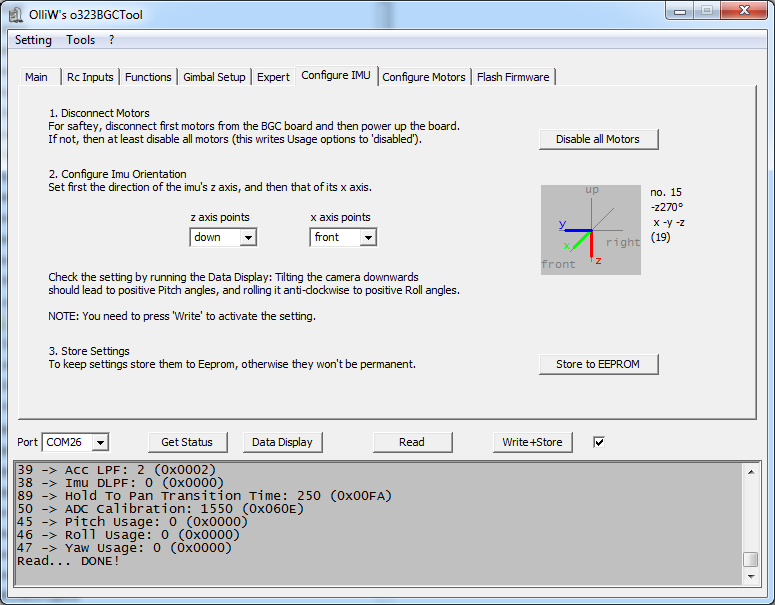Select the Rc Inputs tab
This screenshot has height=605, width=775.
pyautogui.click(x=90, y=77)
